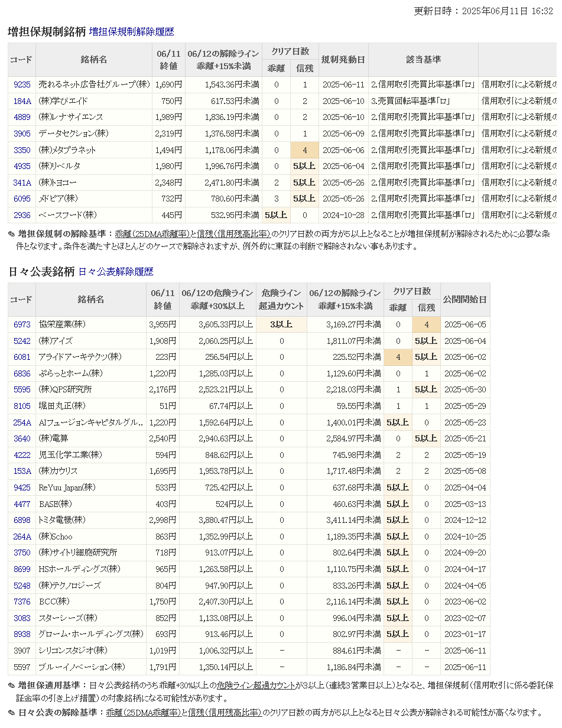This screenshot has width=562, height=728.
Task: Open stock code 8105 link
Action: [x=22, y=406]
